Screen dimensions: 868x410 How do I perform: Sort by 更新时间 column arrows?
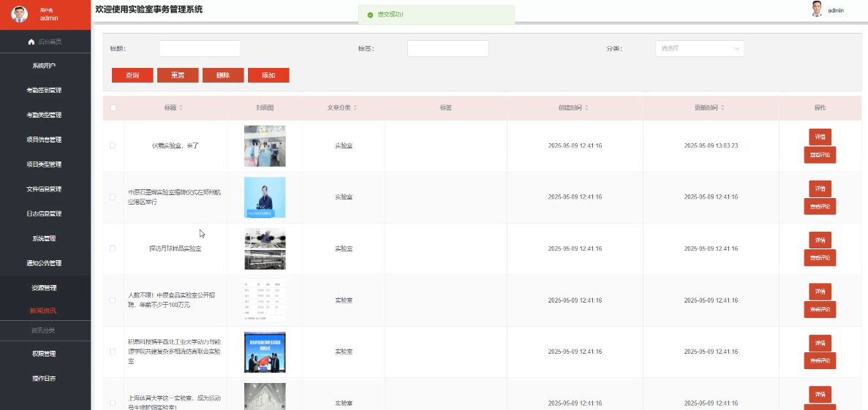click(723, 108)
